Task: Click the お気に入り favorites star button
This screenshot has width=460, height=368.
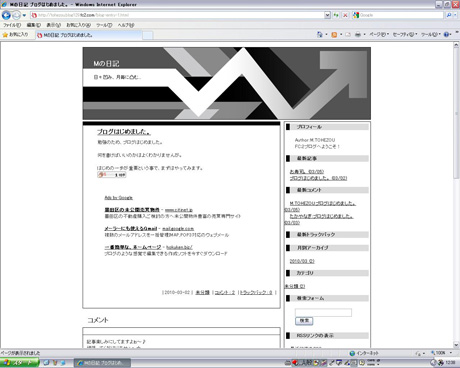Action: click(16, 35)
